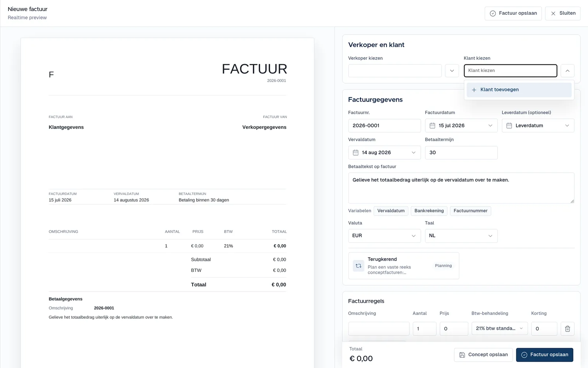Screen dimensions: 588x368
Task: Collapse the Klant kiezen dropdown chevron
Action: click(x=567, y=71)
